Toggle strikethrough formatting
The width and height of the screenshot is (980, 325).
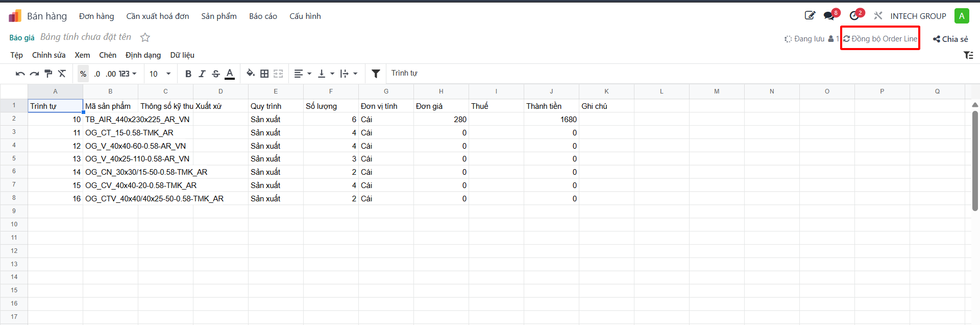click(x=216, y=74)
